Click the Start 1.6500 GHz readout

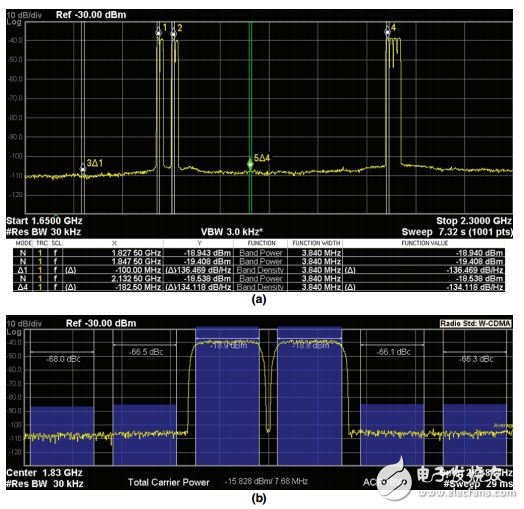tap(44, 221)
